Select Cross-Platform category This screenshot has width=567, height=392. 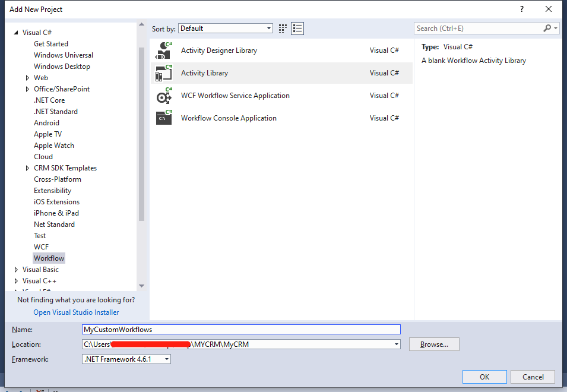pyautogui.click(x=57, y=179)
